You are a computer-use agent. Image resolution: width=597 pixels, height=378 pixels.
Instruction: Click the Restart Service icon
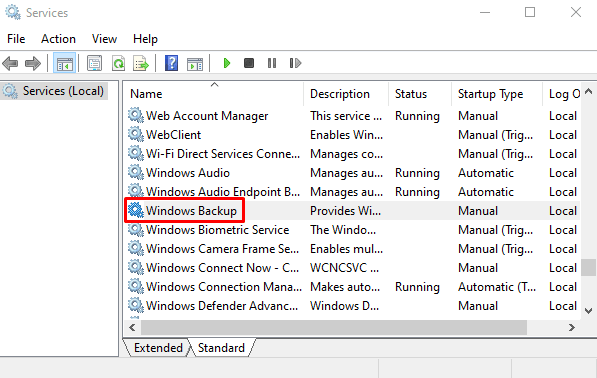pyautogui.click(x=295, y=63)
